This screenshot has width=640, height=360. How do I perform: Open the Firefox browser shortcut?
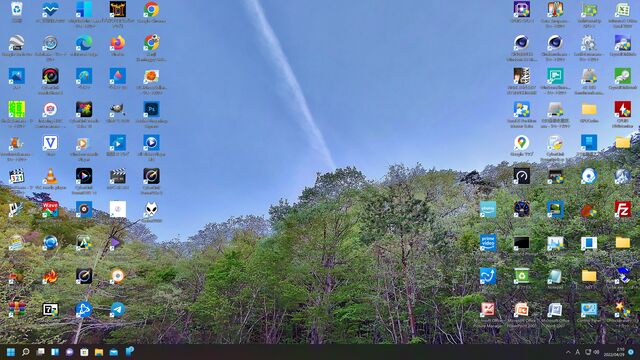coord(118,43)
